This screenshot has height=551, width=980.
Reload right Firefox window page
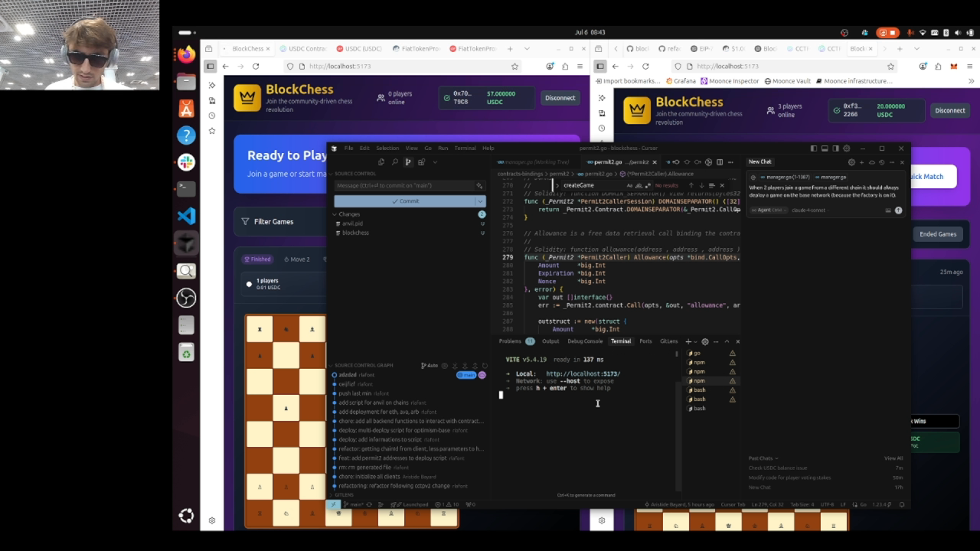pyautogui.click(x=645, y=67)
